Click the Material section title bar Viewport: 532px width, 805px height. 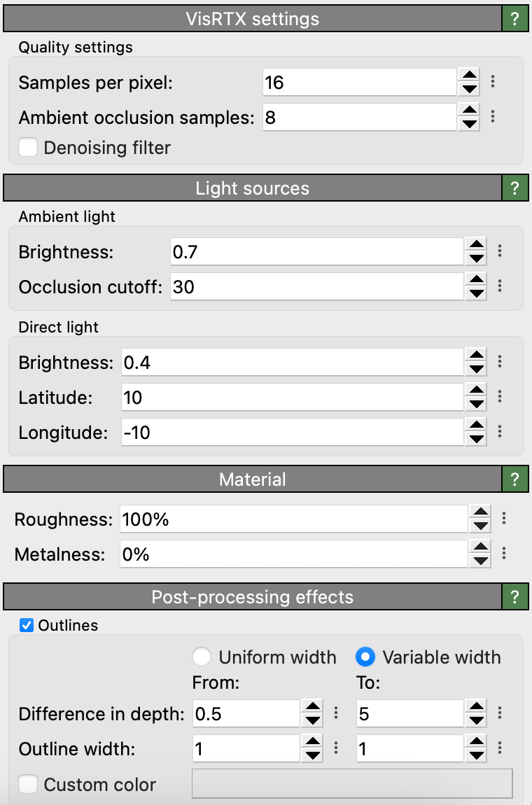tap(252, 479)
